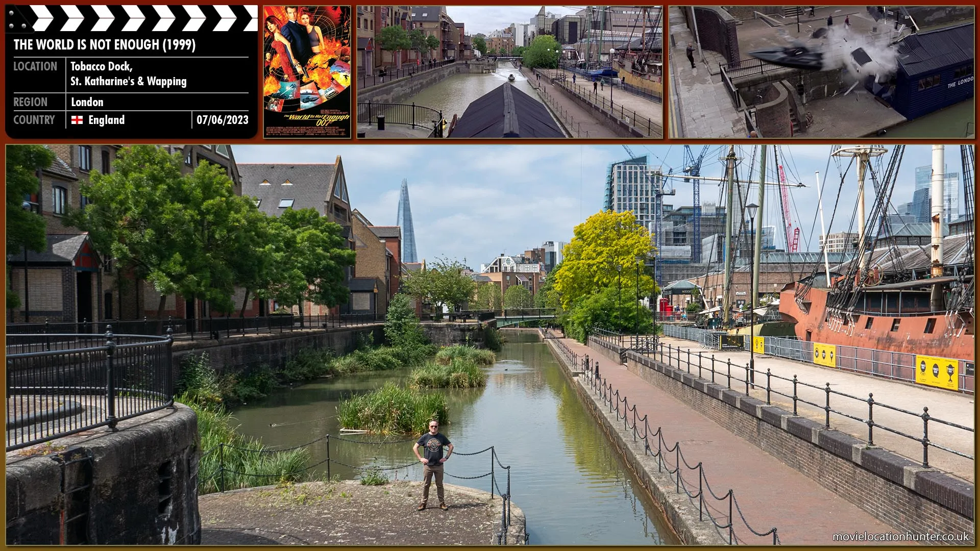Viewport: 980px width, 551px height.
Task: Select the title 'THE WORLD IS NOT ENOUGH (1999)'
Action: coord(105,45)
